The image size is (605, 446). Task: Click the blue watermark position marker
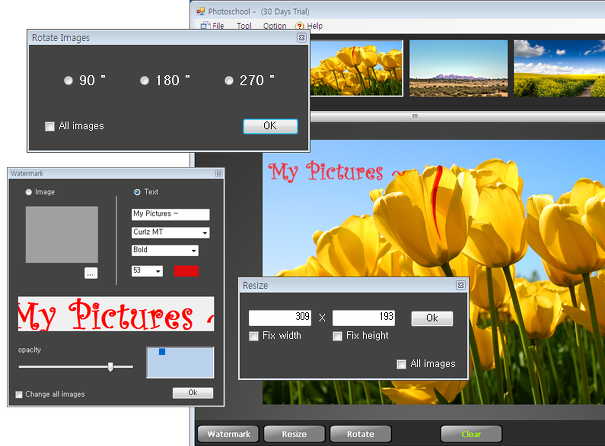point(162,351)
